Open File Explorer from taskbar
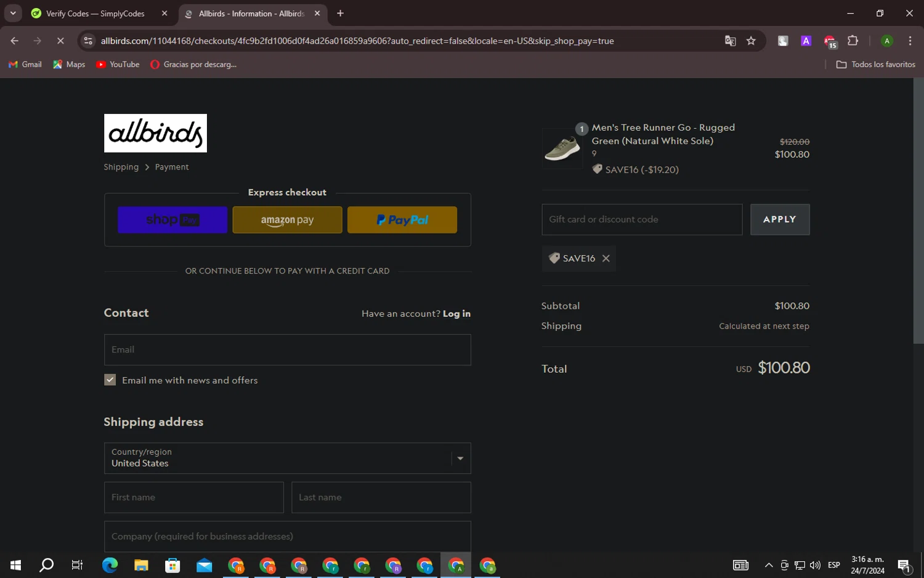 141,565
